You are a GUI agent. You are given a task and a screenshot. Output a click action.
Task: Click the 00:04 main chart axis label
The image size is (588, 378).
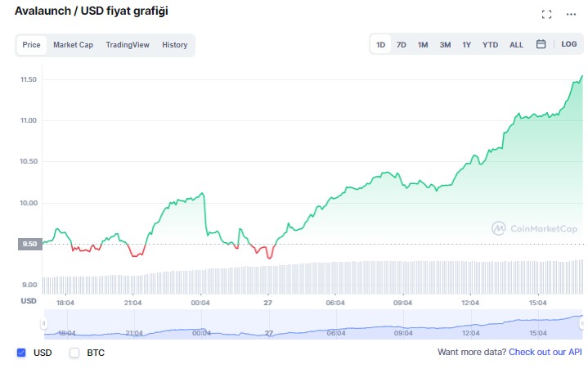point(200,303)
